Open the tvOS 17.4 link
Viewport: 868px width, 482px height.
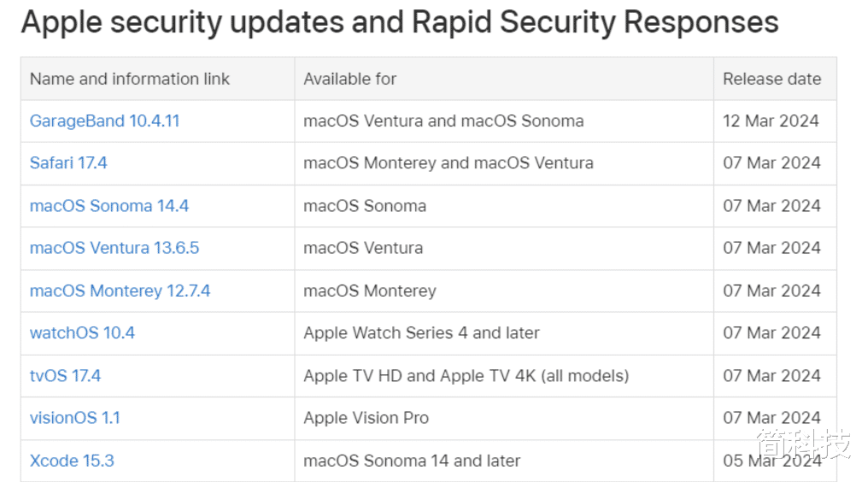point(65,376)
